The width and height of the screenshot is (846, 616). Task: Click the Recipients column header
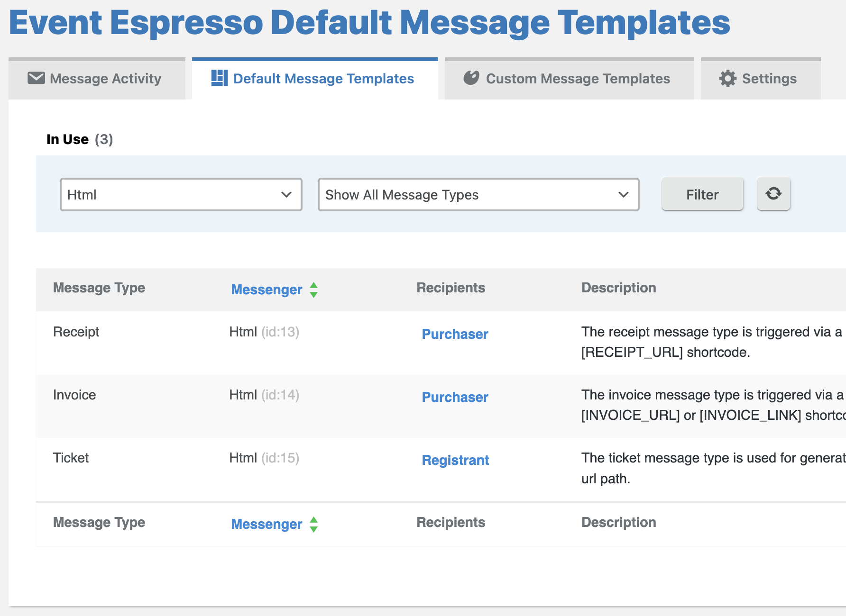[x=451, y=288]
